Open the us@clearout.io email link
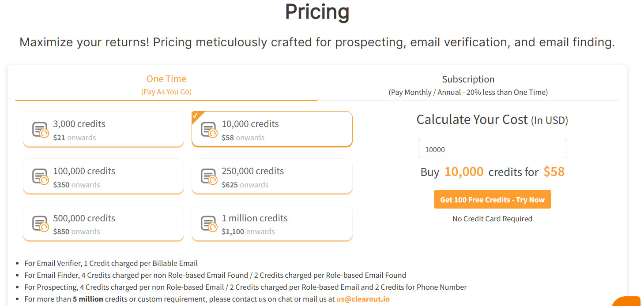The width and height of the screenshot is (644, 306). [x=363, y=299]
